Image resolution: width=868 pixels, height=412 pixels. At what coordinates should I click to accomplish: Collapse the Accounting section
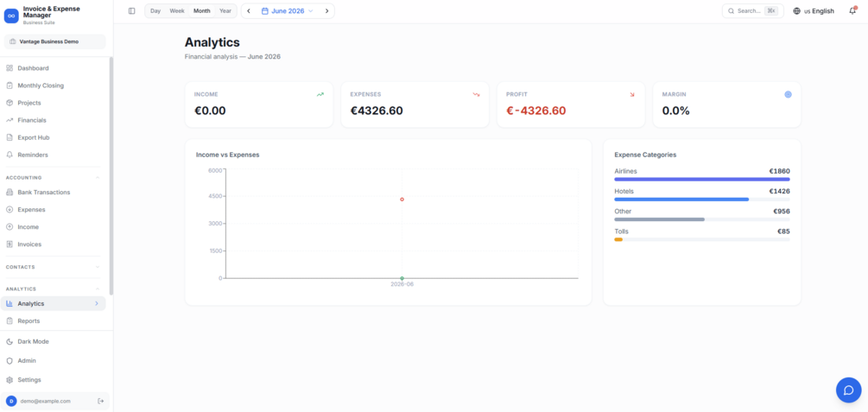[98, 178]
